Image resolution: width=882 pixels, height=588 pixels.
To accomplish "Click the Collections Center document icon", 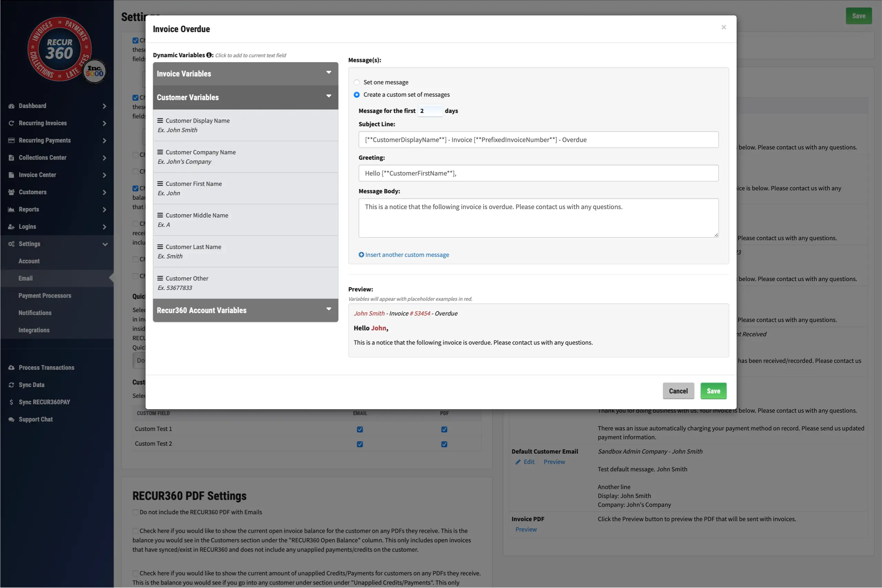I will pyautogui.click(x=11, y=158).
